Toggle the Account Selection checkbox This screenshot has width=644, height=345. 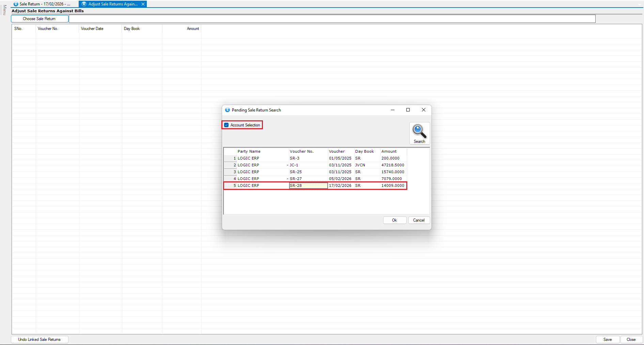click(x=226, y=125)
